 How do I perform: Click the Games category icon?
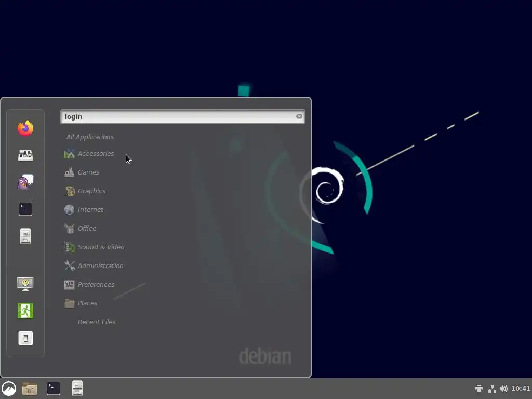coord(69,172)
